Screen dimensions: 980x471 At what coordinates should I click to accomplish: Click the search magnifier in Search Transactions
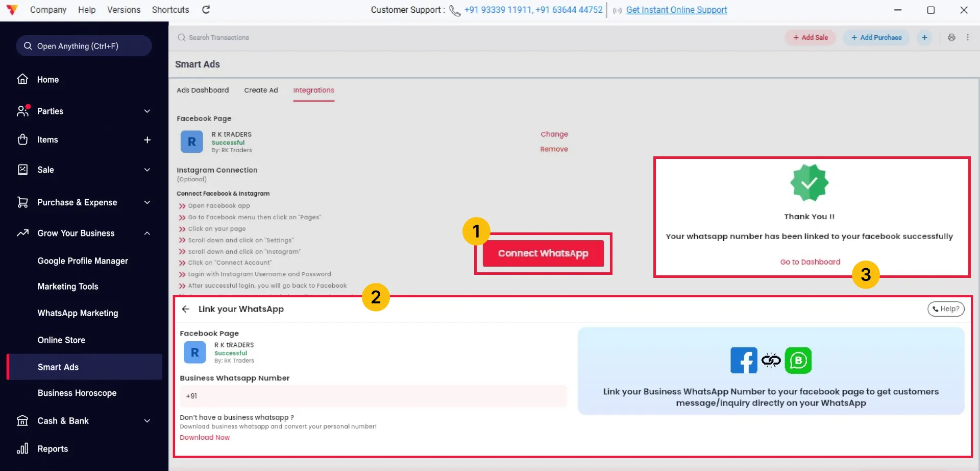[181, 37]
